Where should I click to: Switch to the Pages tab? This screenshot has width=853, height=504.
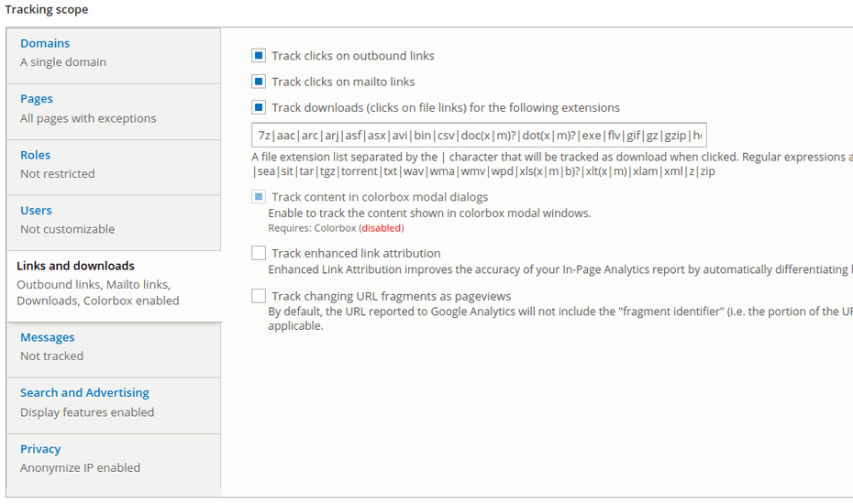[x=37, y=99]
